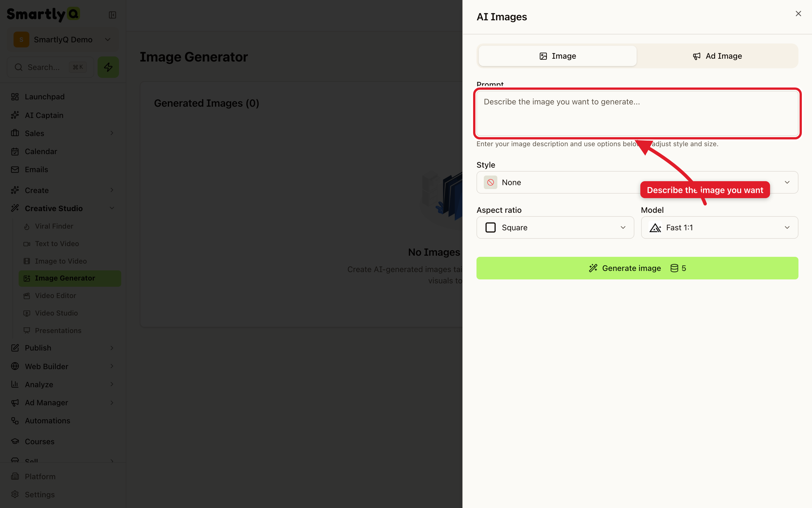Viewport: 812px width, 508px height.
Task: Expand the Ad Manager chevron
Action: click(112, 402)
